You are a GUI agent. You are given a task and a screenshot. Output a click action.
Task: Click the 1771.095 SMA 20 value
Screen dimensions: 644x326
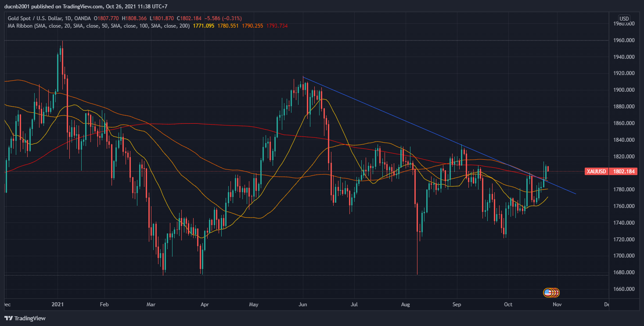[x=204, y=26]
